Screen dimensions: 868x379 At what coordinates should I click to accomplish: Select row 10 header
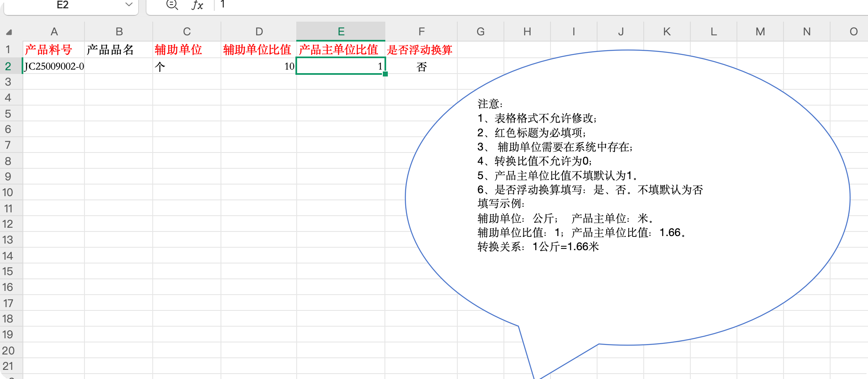pos(8,192)
